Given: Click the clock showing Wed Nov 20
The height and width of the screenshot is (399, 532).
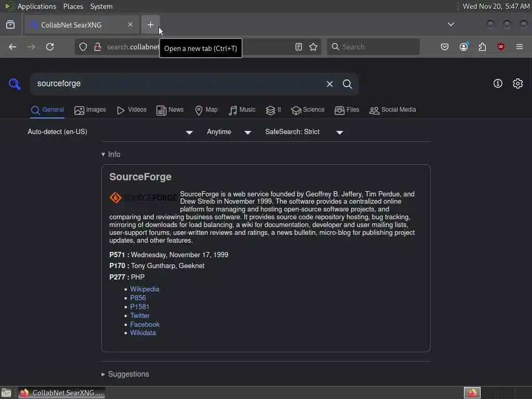Looking at the screenshot, I should (496, 6).
